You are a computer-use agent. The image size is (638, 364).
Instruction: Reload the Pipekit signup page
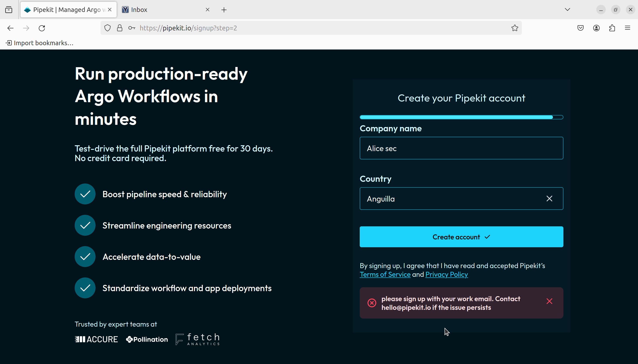[x=42, y=28]
